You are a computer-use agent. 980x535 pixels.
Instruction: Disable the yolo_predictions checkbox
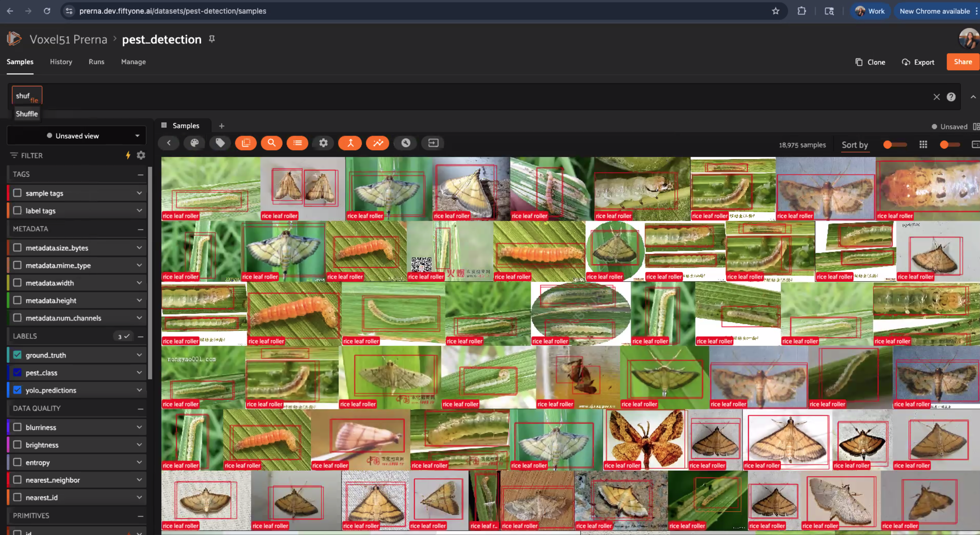pyautogui.click(x=17, y=390)
